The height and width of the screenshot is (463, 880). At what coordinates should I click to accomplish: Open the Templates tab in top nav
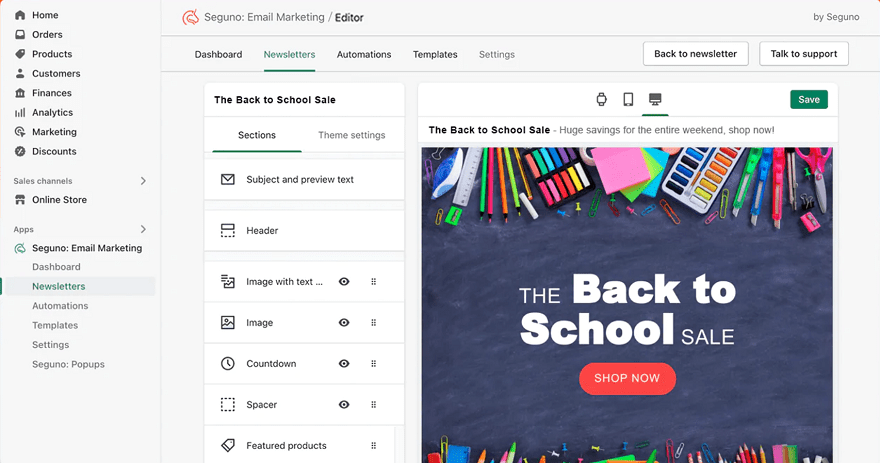[436, 54]
